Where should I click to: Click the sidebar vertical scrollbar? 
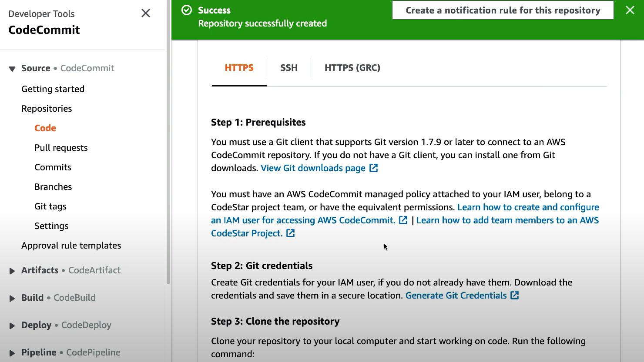[168, 142]
